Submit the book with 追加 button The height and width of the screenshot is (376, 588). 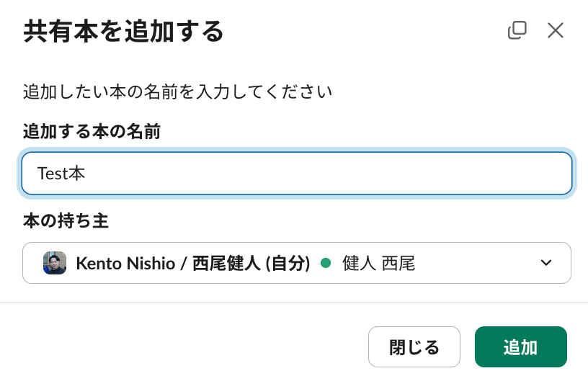click(521, 346)
